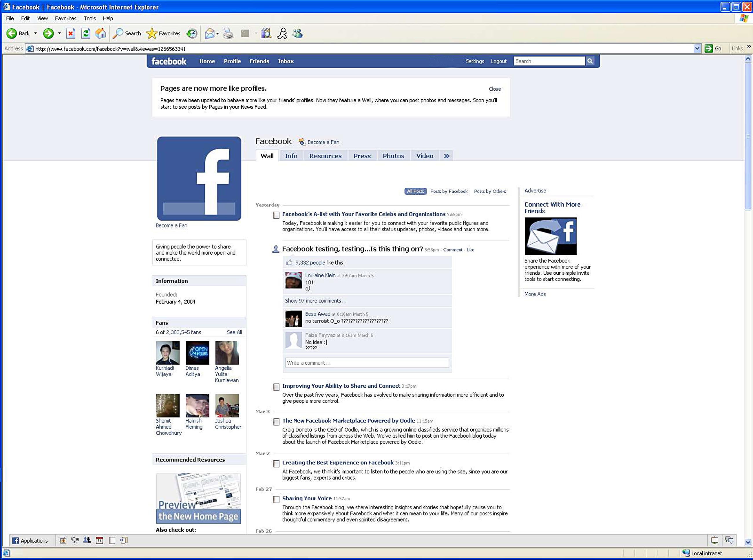The width and height of the screenshot is (753, 560).
Task: Expand more page tabs chevron
Action: click(x=447, y=156)
